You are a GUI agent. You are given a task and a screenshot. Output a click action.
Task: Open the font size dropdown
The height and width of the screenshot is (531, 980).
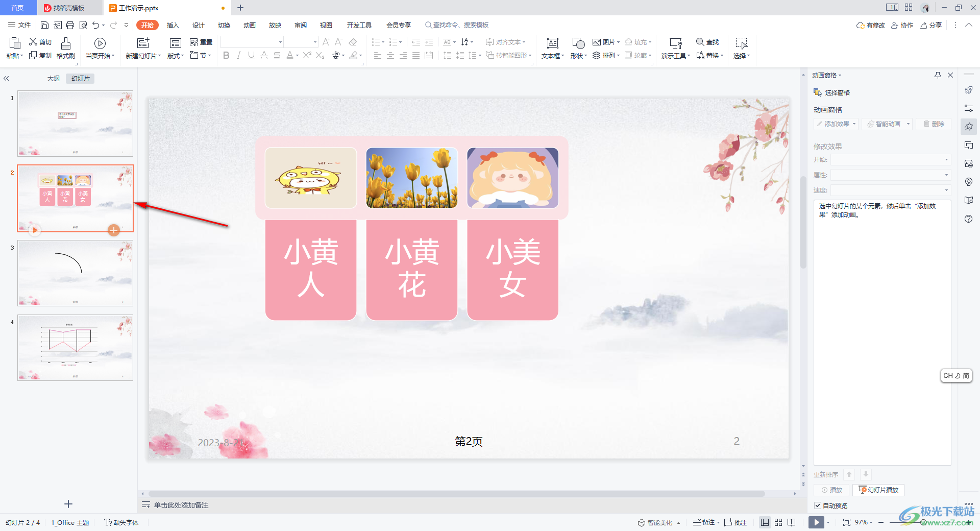(x=315, y=42)
